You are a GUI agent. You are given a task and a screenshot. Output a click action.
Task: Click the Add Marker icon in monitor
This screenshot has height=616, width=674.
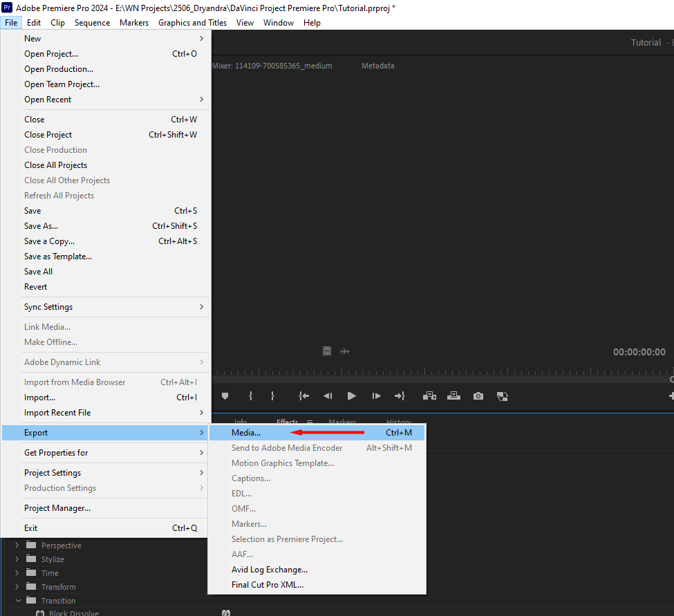[225, 396]
